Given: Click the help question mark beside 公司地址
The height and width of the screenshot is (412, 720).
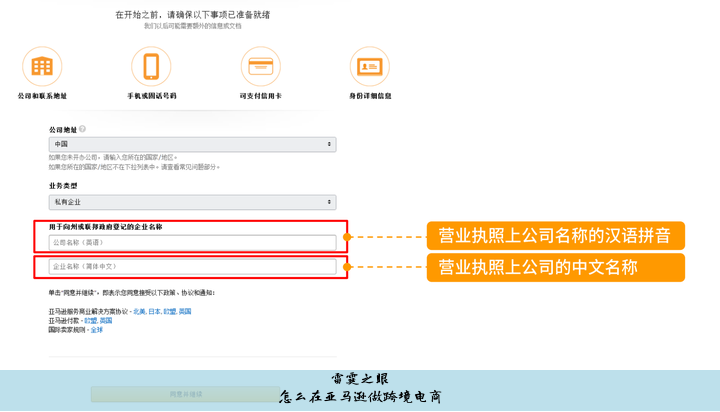Looking at the screenshot, I should (x=83, y=129).
